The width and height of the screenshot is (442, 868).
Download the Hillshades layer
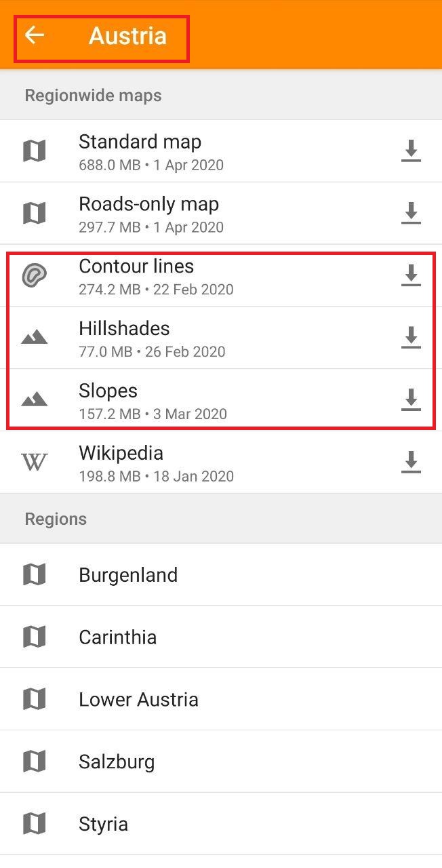[411, 338]
